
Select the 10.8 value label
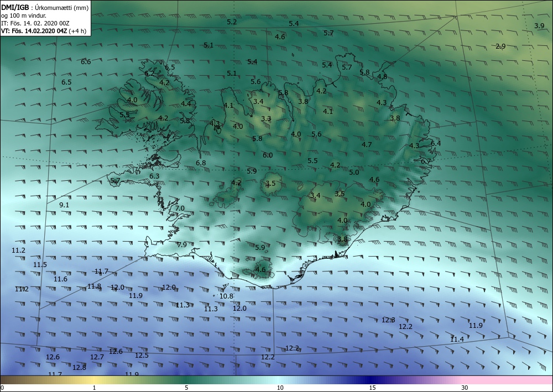coord(226,296)
